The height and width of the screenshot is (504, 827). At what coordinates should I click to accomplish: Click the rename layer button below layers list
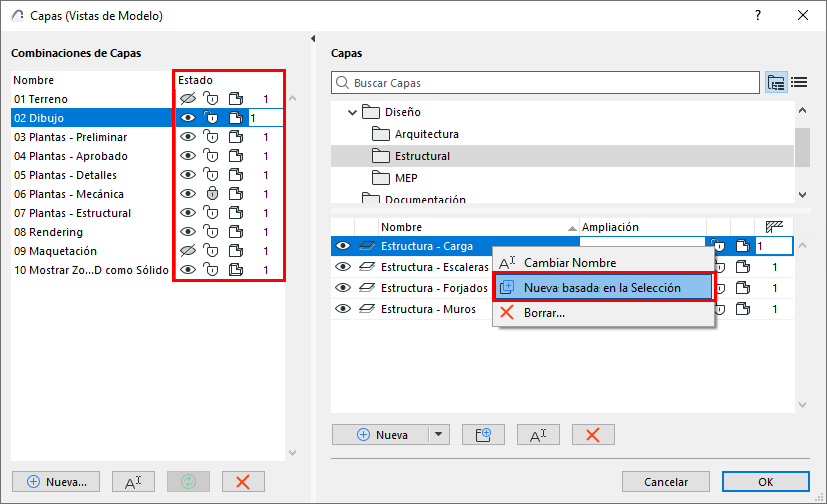click(538, 435)
